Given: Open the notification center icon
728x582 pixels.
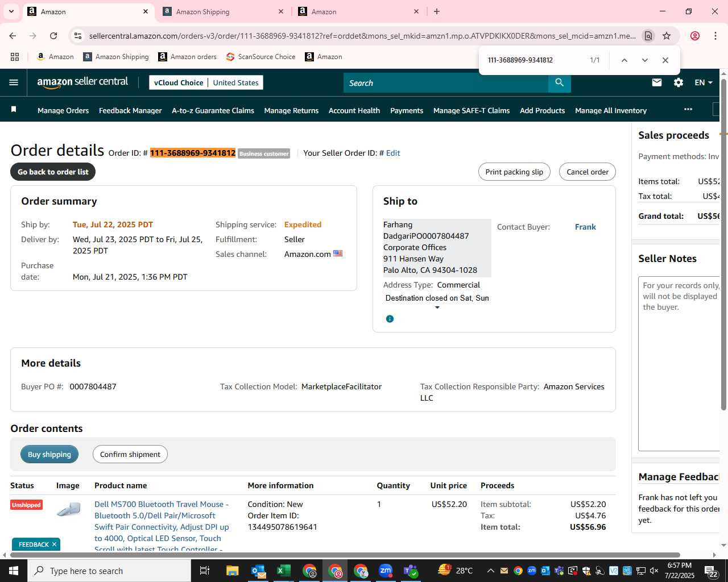Looking at the screenshot, I should click(x=712, y=571).
